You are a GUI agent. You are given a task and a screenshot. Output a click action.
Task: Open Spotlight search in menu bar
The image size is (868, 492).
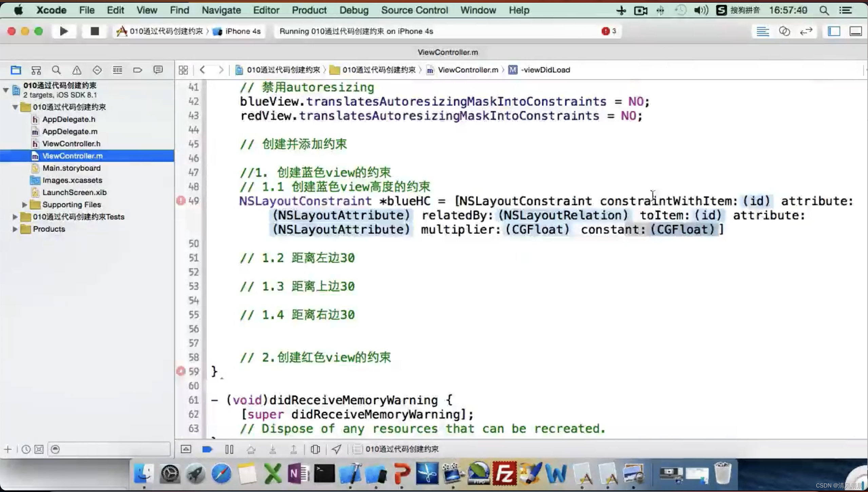point(824,11)
